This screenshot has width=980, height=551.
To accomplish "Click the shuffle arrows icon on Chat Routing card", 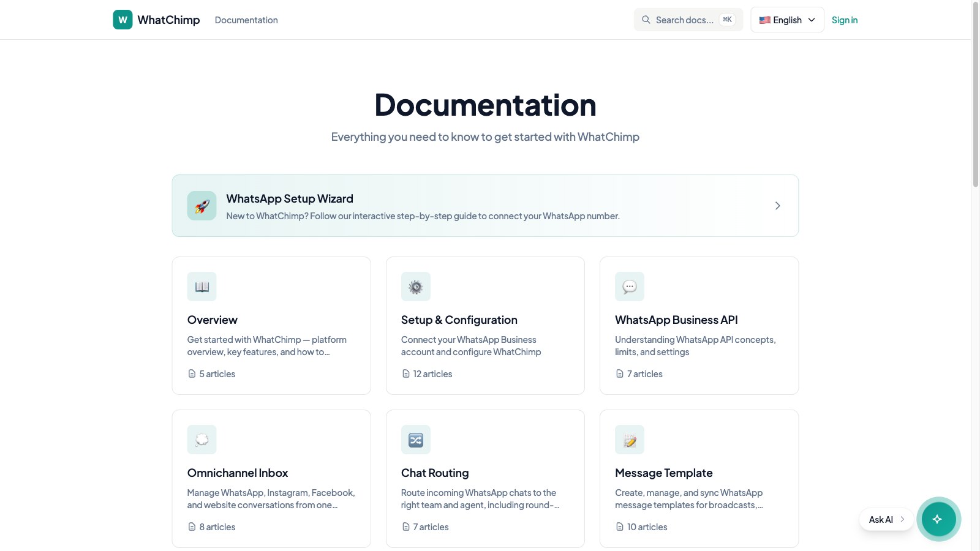I will [416, 440].
